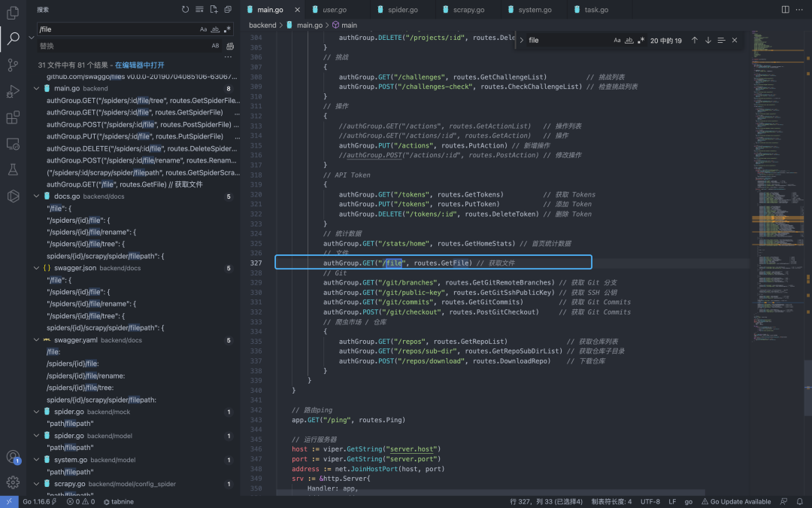This screenshot has width=812, height=508.
Task: Open the Extensions view
Action: 13,118
